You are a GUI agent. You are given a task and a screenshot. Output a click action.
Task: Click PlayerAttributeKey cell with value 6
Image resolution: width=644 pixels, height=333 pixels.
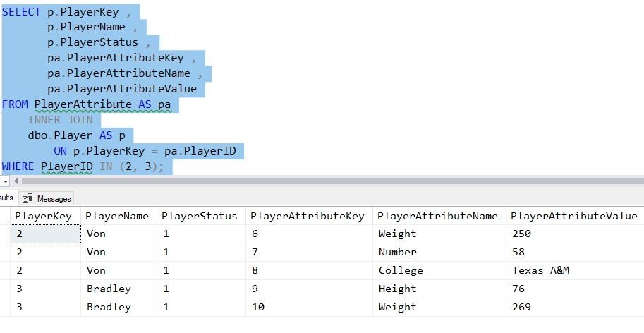coord(309,234)
